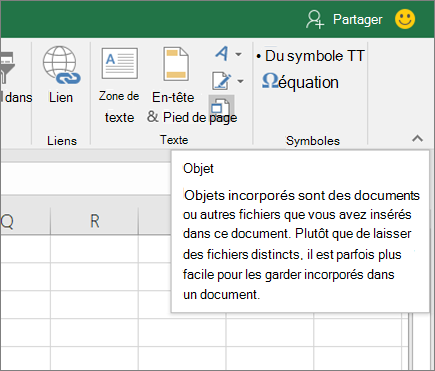Image resolution: width=435 pixels, height=371 pixels.
Task: Expand the WordArt dropdown arrow
Action: [x=238, y=54]
